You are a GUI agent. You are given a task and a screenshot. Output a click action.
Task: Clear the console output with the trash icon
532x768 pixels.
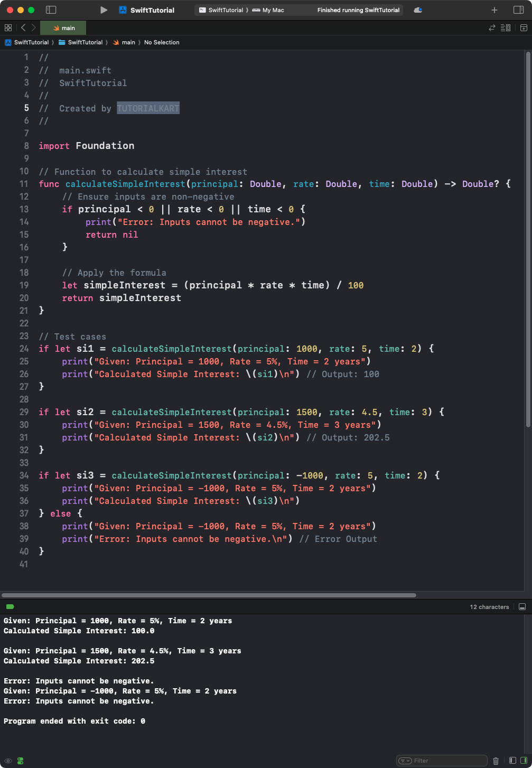[x=496, y=761]
